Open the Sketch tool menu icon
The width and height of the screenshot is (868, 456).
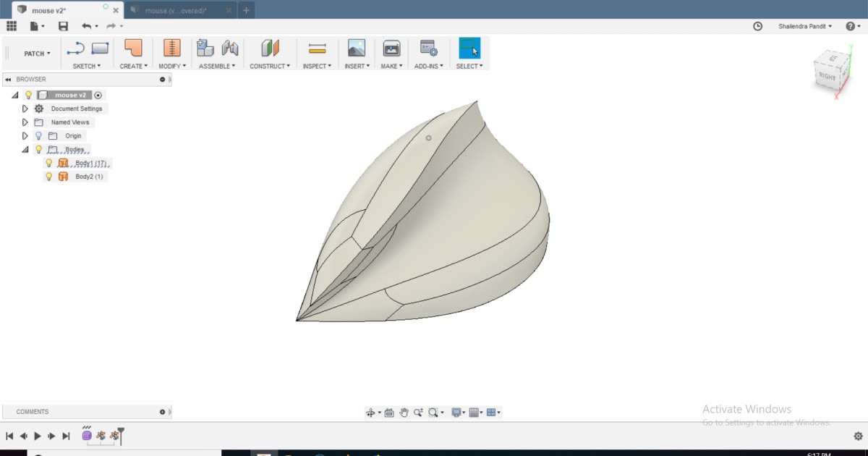click(x=77, y=48)
